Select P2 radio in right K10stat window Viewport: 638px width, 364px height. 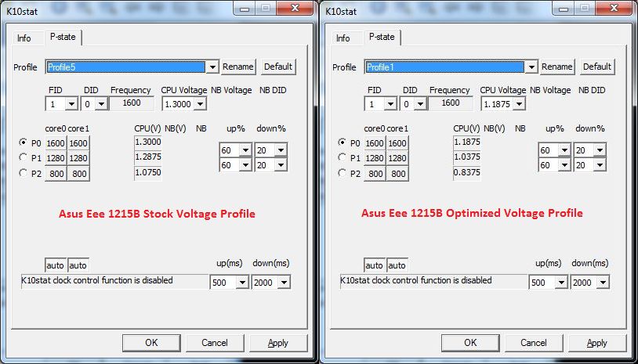click(x=342, y=173)
